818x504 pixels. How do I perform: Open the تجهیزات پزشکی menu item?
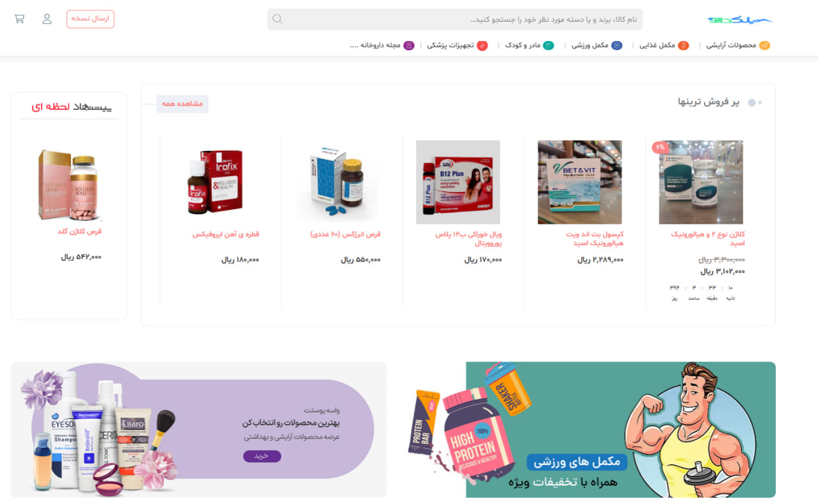pyautogui.click(x=451, y=45)
